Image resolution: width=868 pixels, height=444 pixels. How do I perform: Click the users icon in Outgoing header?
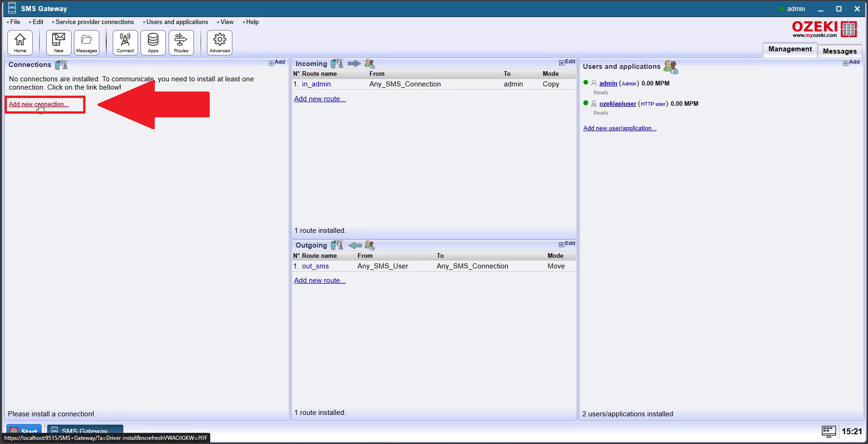pos(369,245)
